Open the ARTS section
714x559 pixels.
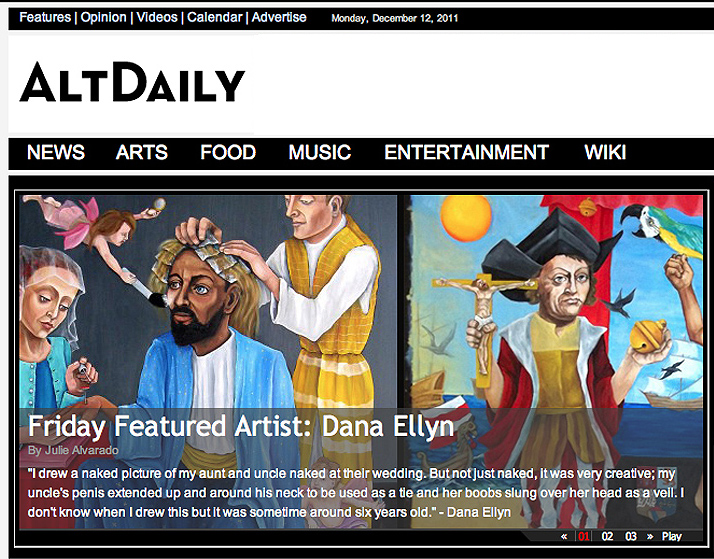click(x=142, y=152)
